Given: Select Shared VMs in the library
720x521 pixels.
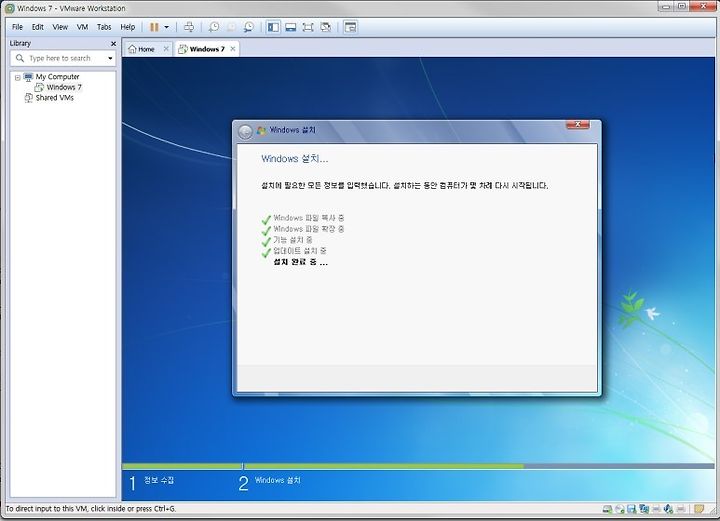Looking at the screenshot, I should (55, 98).
